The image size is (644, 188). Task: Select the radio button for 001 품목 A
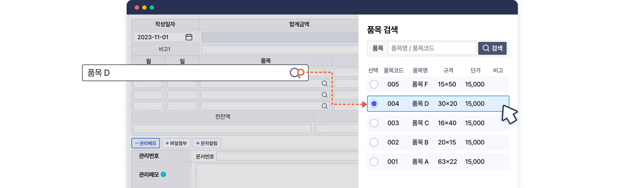click(374, 162)
